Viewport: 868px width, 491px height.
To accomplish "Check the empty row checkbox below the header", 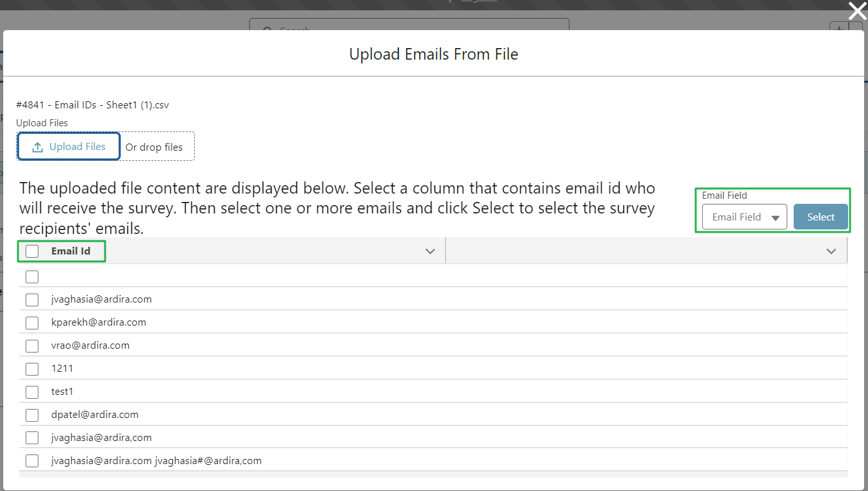I will click(32, 276).
